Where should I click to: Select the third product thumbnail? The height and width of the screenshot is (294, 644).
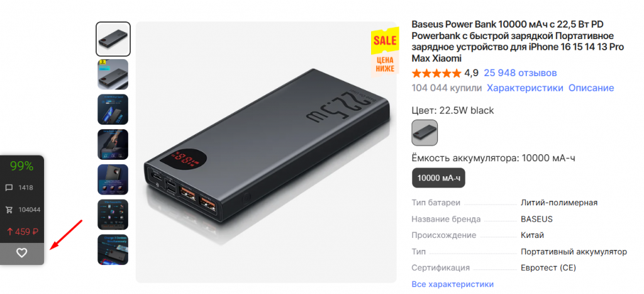[x=113, y=110]
